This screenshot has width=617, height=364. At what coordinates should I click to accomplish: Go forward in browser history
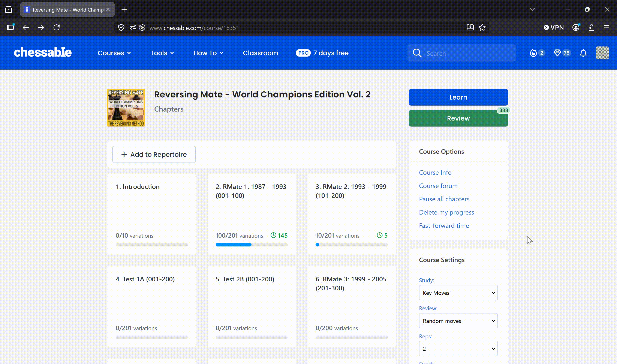point(41,27)
